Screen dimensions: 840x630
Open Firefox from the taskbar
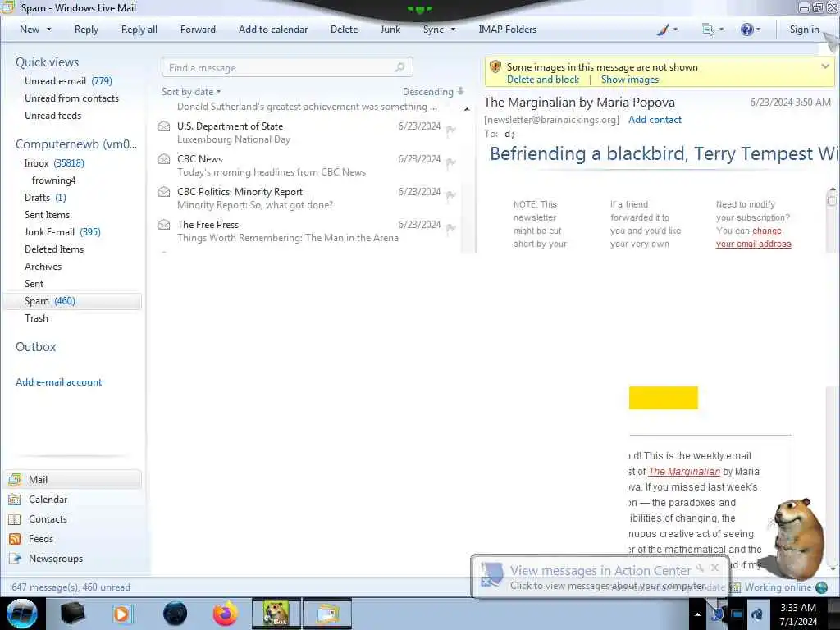click(x=226, y=614)
